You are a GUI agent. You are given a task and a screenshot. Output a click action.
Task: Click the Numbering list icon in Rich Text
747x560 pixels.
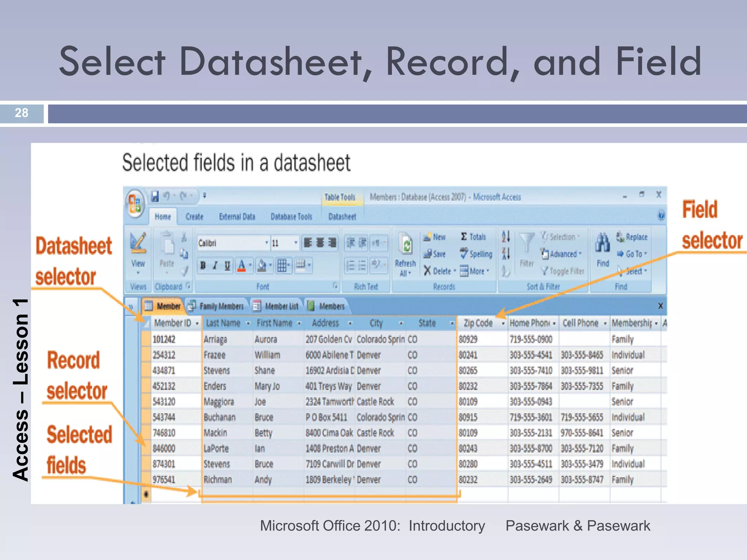tap(350, 265)
